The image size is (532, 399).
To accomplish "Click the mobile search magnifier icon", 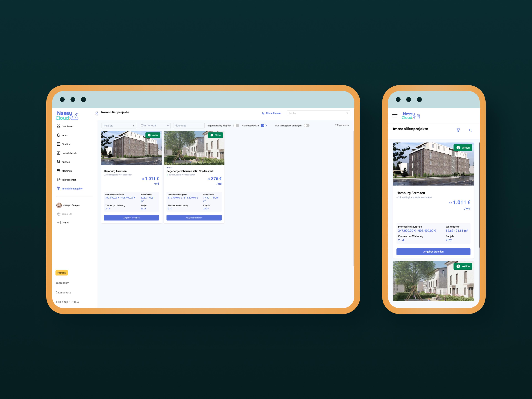I will coord(470,130).
